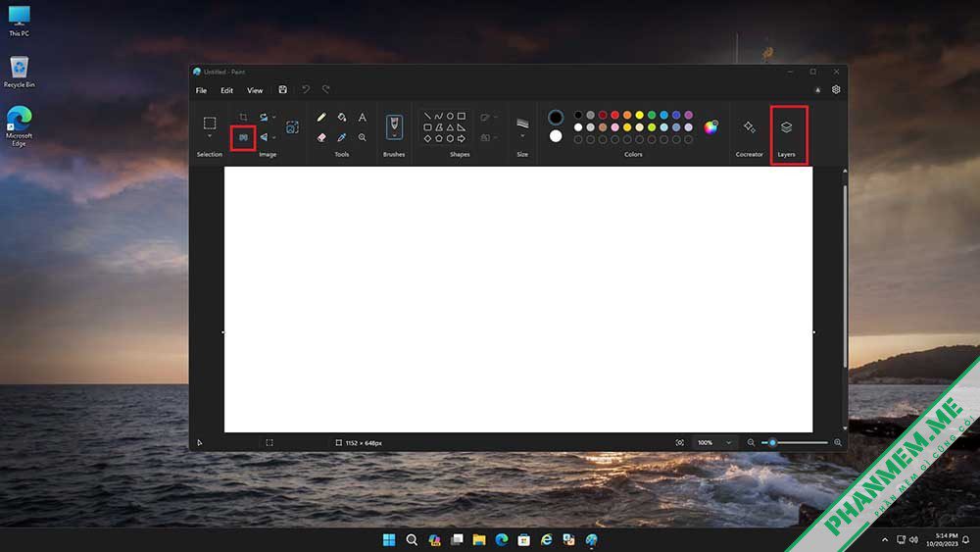Pick the purple color swatch

pyautogui.click(x=689, y=115)
